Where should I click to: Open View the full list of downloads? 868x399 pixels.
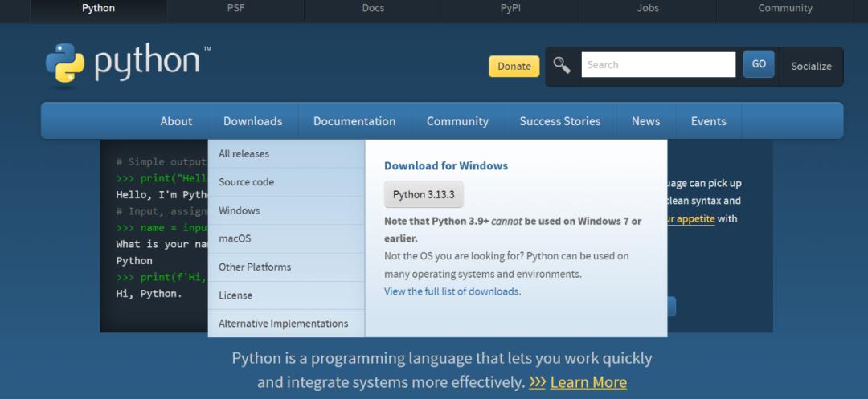click(x=452, y=291)
